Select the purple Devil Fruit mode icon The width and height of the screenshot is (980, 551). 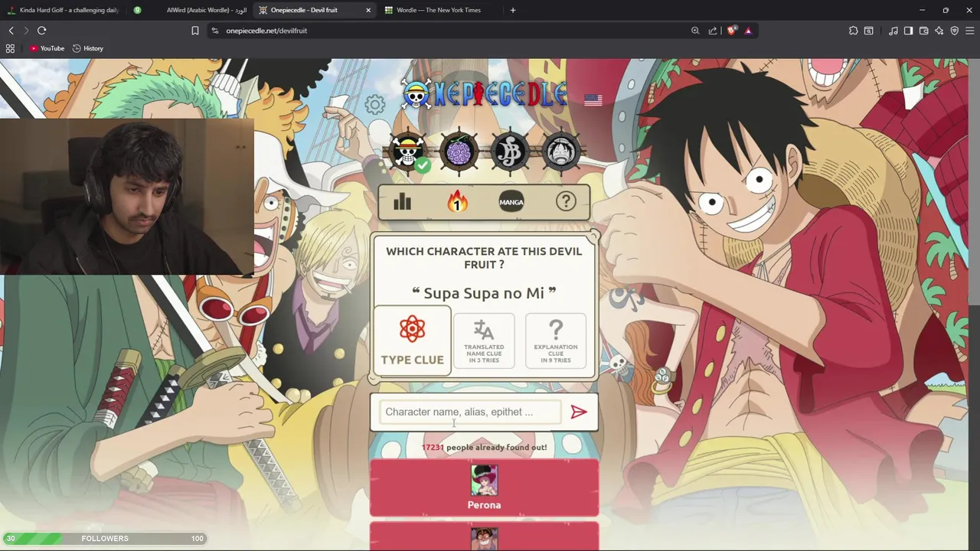pyautogui.click(x=459, y=152)
